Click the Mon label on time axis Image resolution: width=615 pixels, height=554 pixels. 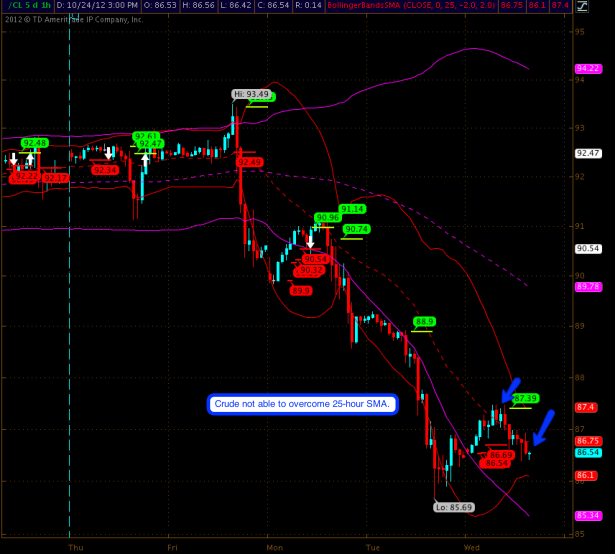274,547
